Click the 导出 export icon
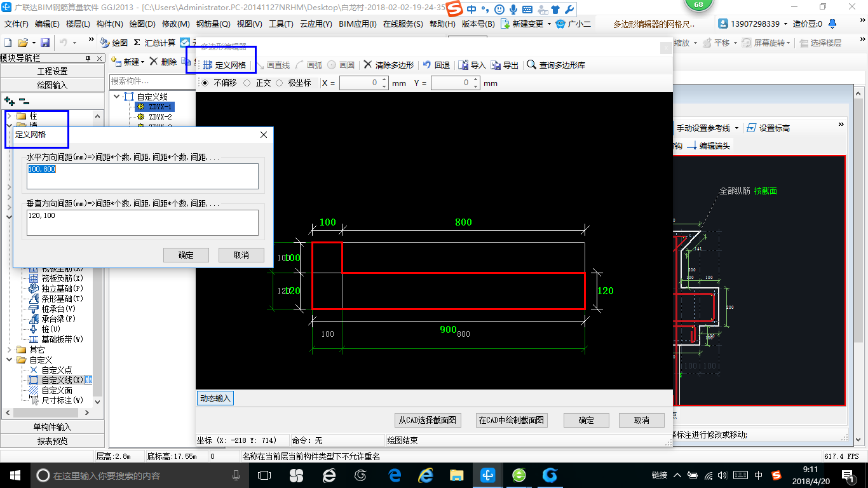Viewport: 868px width, 488px height. coord(496,65)
